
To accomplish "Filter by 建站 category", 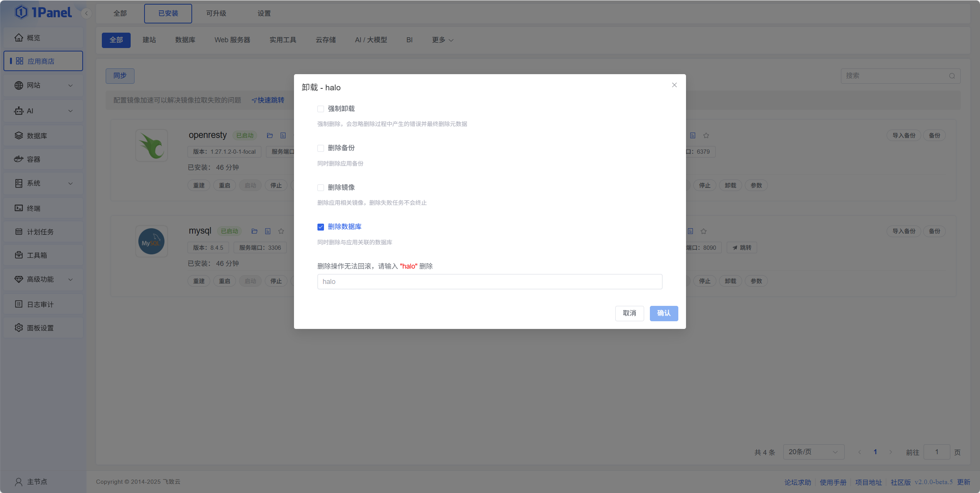I will point(149,40).
